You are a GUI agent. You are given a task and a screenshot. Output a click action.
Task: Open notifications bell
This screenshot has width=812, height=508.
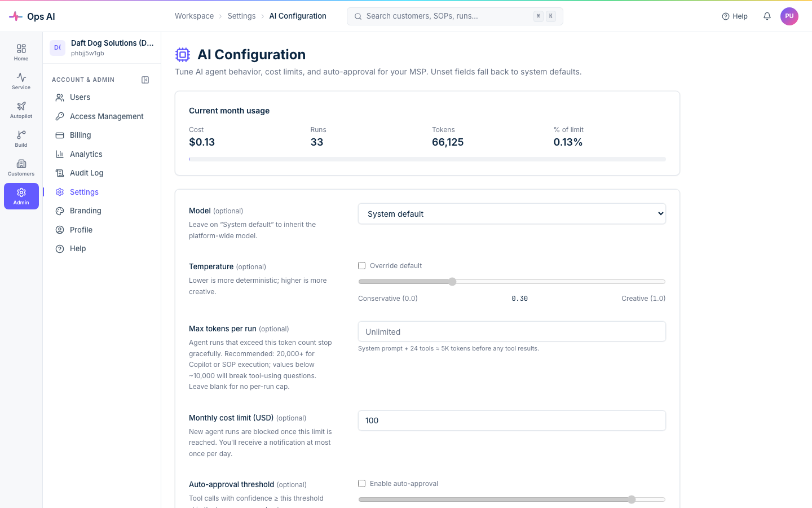[767, 16]
